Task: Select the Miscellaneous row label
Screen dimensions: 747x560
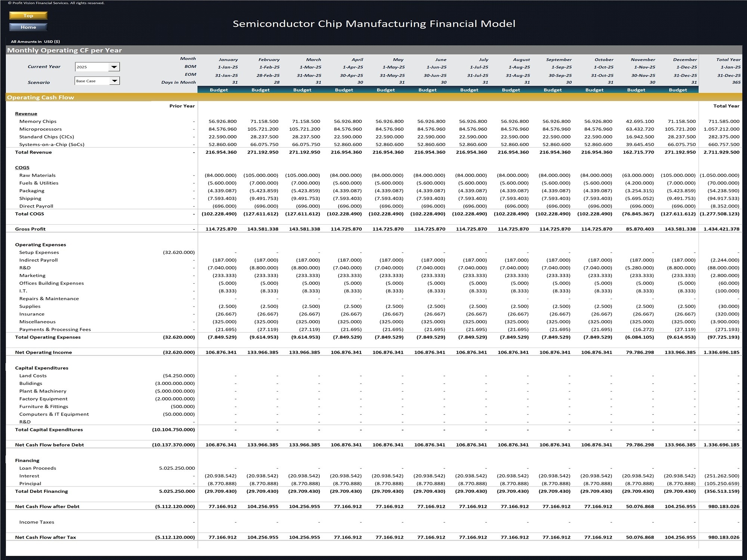Action: [37, 322]
